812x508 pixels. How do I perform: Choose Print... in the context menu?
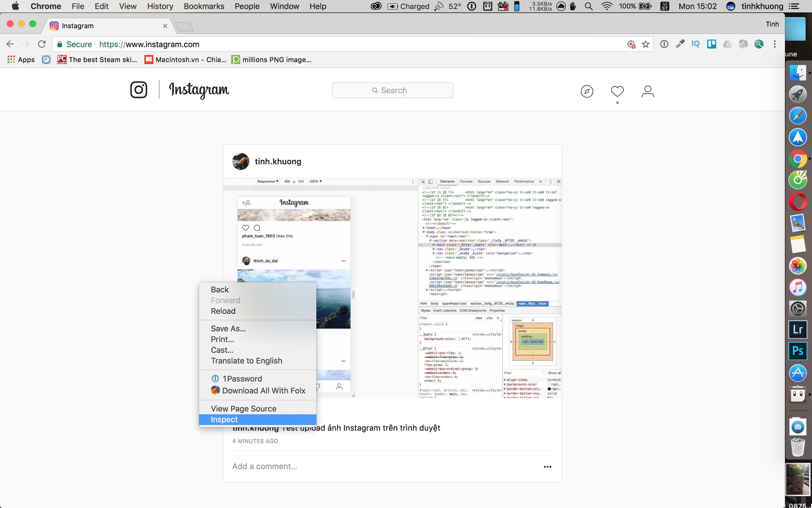258,339
